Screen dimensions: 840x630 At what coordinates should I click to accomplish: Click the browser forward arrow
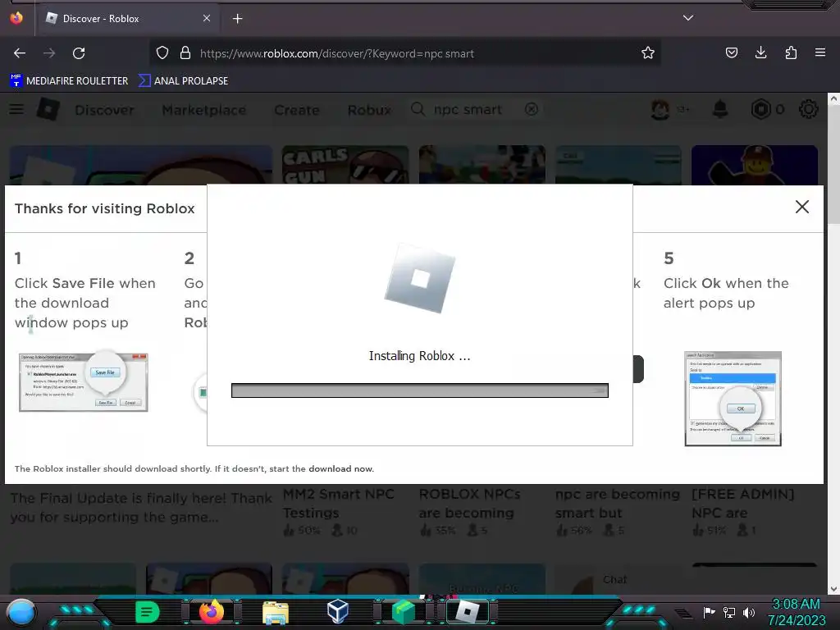(x=49, y=53)
